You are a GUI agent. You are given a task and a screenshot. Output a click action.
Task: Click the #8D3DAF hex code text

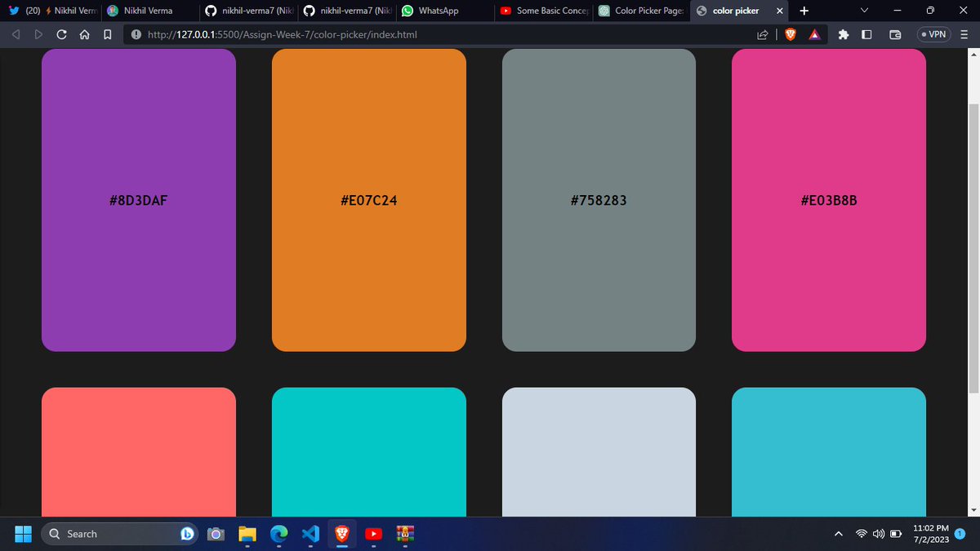[x=139, y=200]
